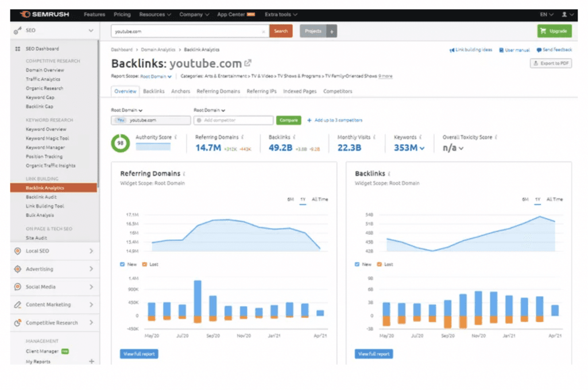Click the shopping cart icon on Upgrade
The height and width of the screenshot is (390, 588).
pyautogui.click(x=543, y=31)
